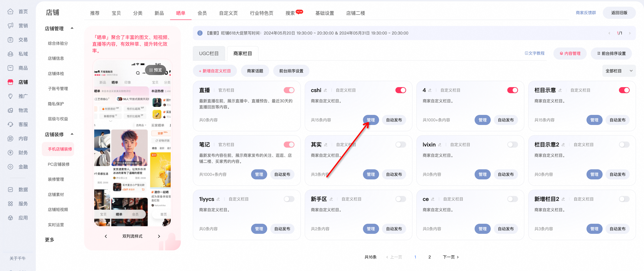Go to page 2 of columns
Viewport: 644px width, 271px height.
pyautogui.click(x=429, y=257)
